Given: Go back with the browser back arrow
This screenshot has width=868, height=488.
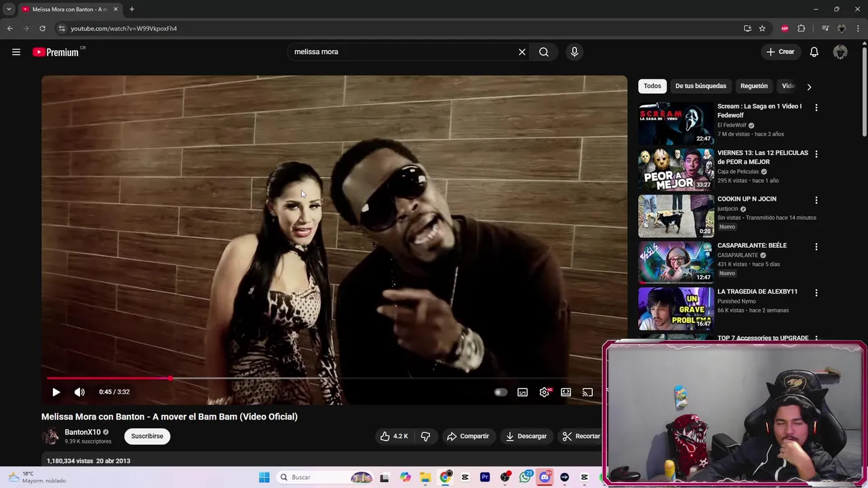Looking at the screenshot, I should coord(10,28).
